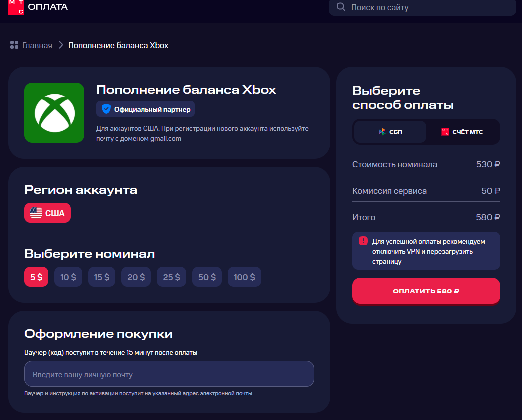Click the Выберите номинал heading
522x420 pixels.
pyautogui.click(x=89, y=254)
